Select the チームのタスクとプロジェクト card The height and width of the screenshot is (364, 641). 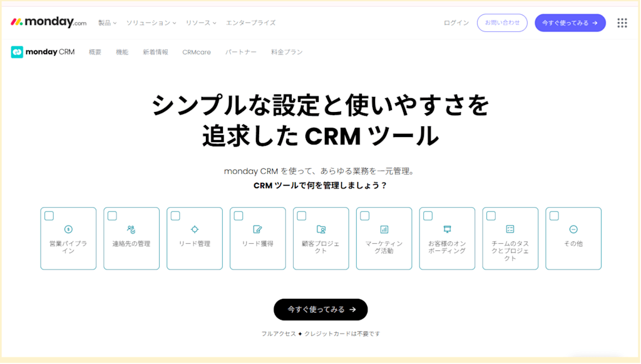coord(510,238)
